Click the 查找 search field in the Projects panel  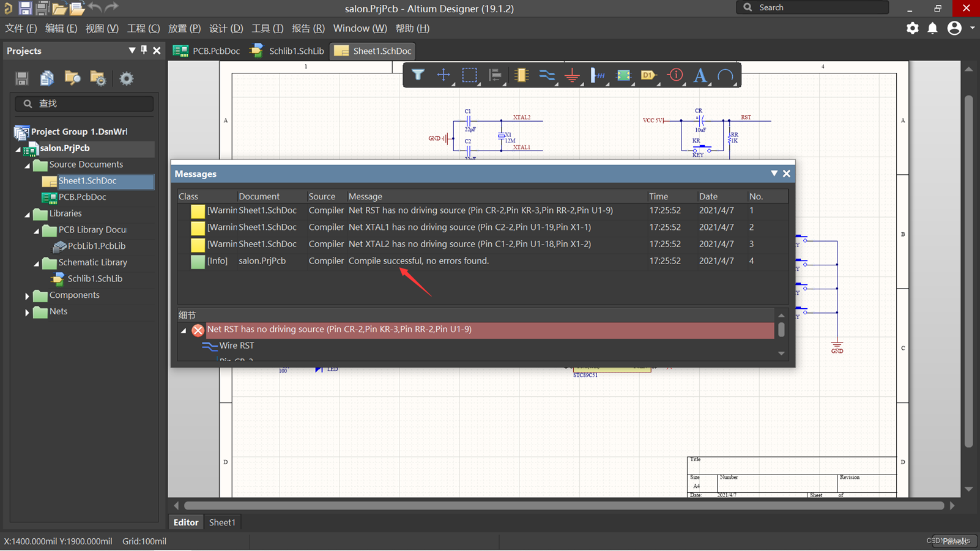(84, 103)
